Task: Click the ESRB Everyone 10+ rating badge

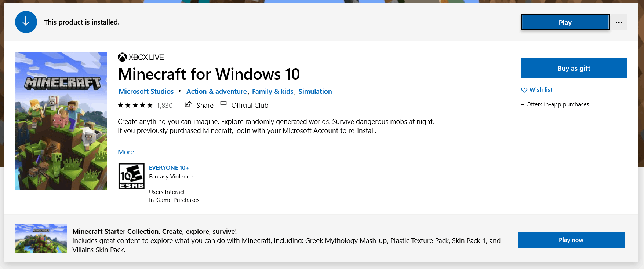Action: (131, 176)
